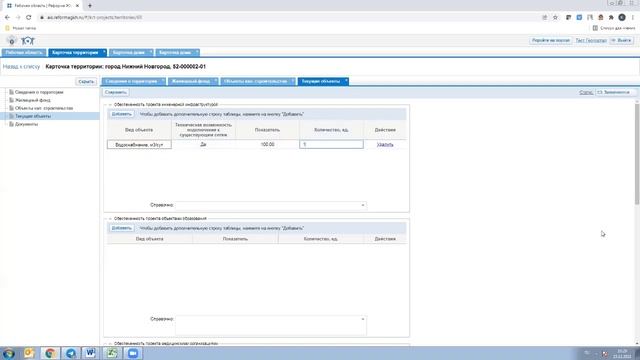Click the browser forward arrow
The width and height of the screenshot is (640, 360).
pyautogui.click(x=18, y=18)
